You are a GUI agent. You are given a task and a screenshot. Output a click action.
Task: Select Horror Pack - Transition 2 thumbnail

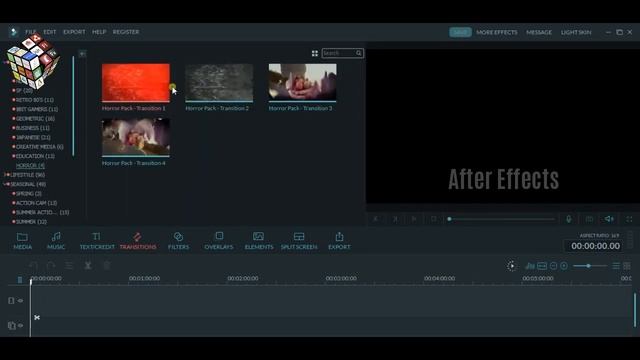[x=219, y=82]
